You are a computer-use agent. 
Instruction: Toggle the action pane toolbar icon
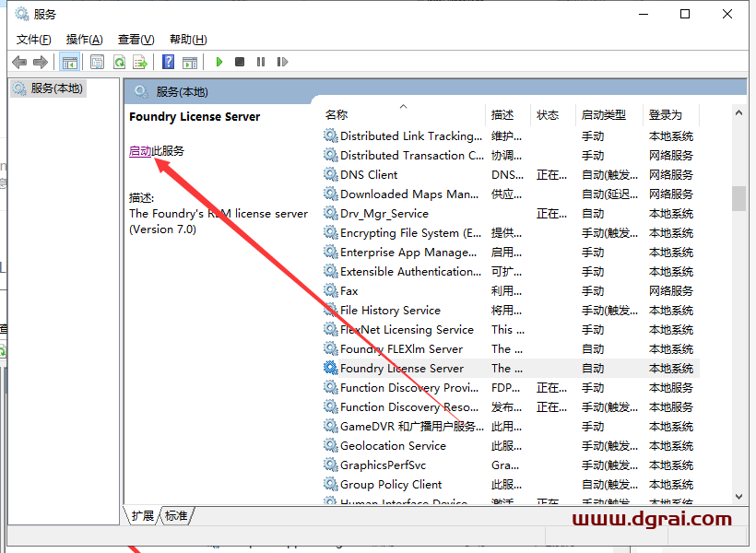point(190,62)
